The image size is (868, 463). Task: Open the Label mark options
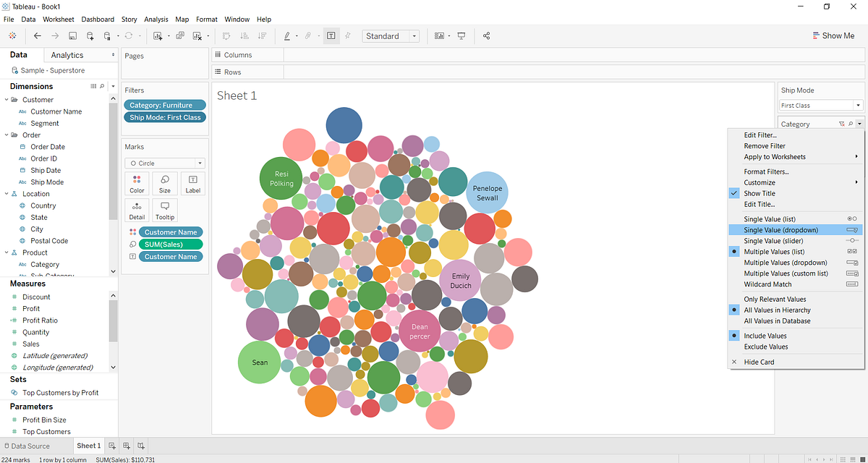(x=192, y=183)
